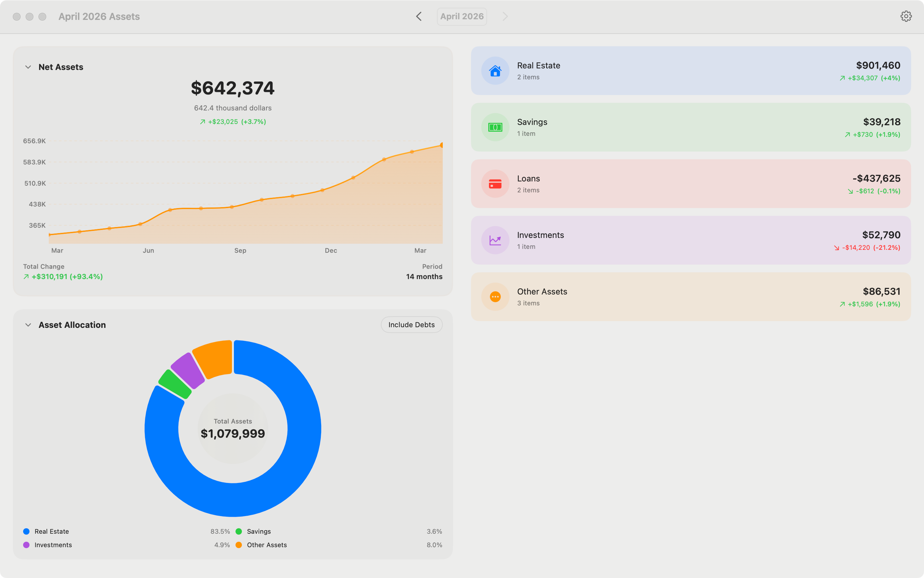Click the Investments chart icon
Screen dimensions: 924x578
click(495, 241)
